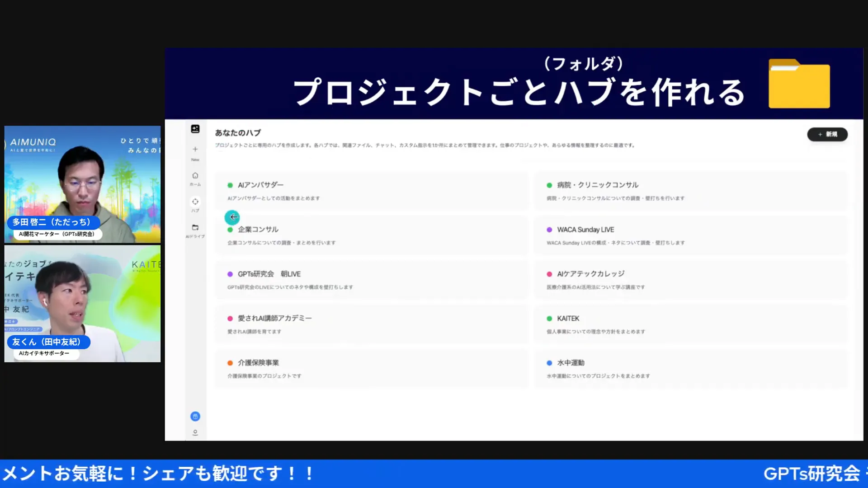Click the AIMUNIQ app logo at top of sidebar
The height and width of the screenshot is (488, 868).
(x=195, y=129)
